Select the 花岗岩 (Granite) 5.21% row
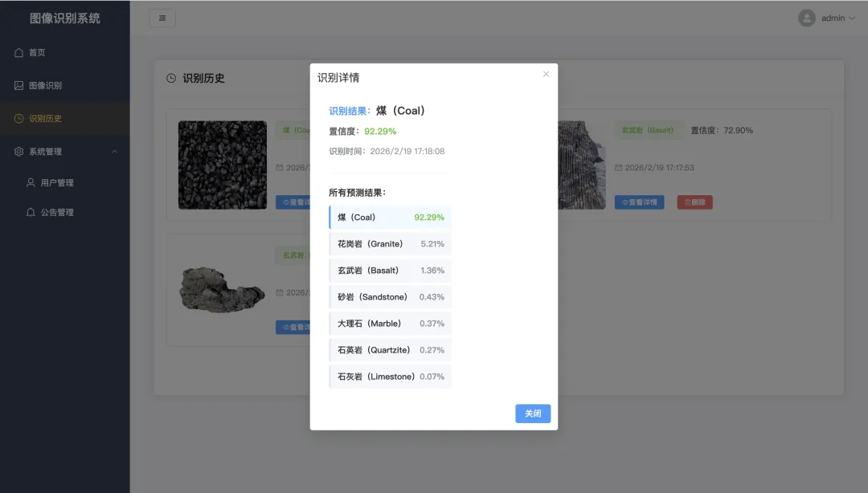Viewport: 868px width, 493px height. pos(391,244)
